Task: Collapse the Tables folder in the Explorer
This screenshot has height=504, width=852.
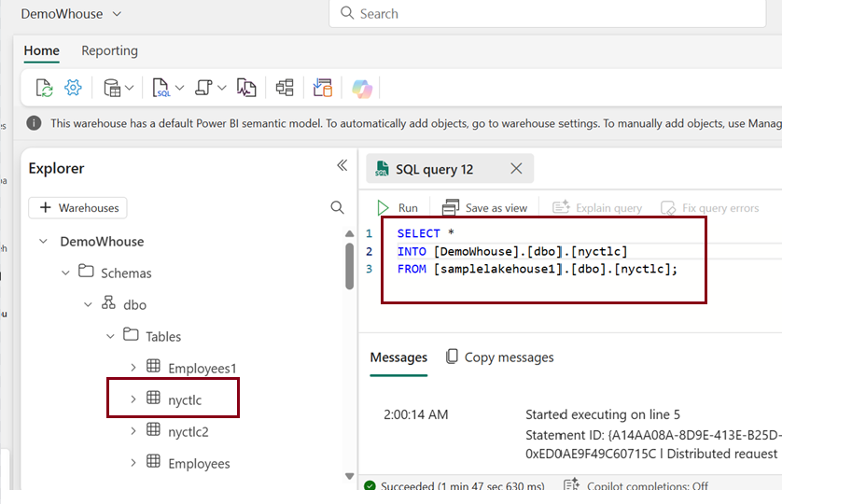Action: 111,336
